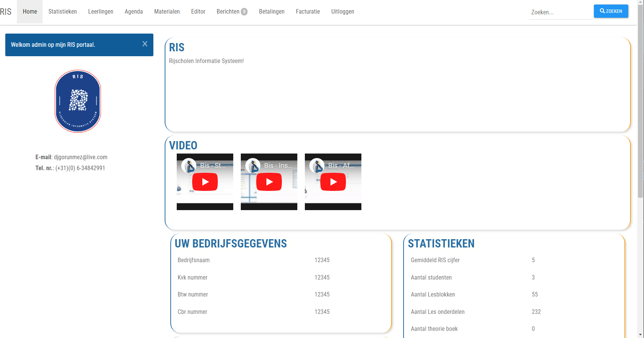This screenshot has height=338, width=644.
Task: Focus the Zoeken... search field
Action: (561, 12)
